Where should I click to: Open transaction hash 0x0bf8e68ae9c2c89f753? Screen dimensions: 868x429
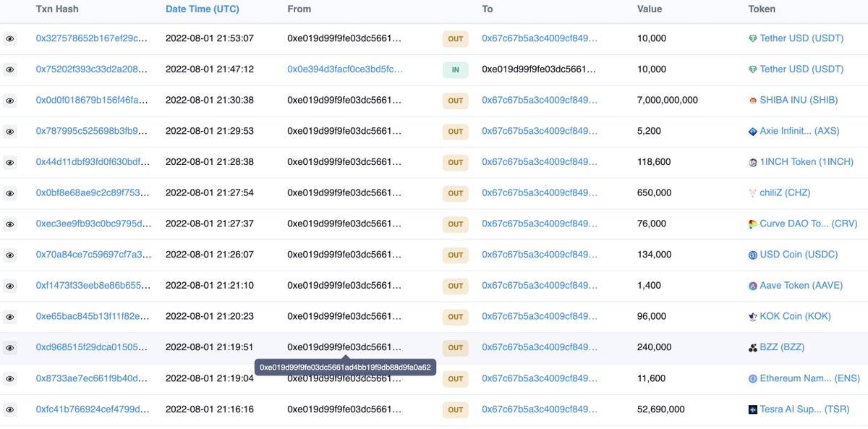coord(93,193)
